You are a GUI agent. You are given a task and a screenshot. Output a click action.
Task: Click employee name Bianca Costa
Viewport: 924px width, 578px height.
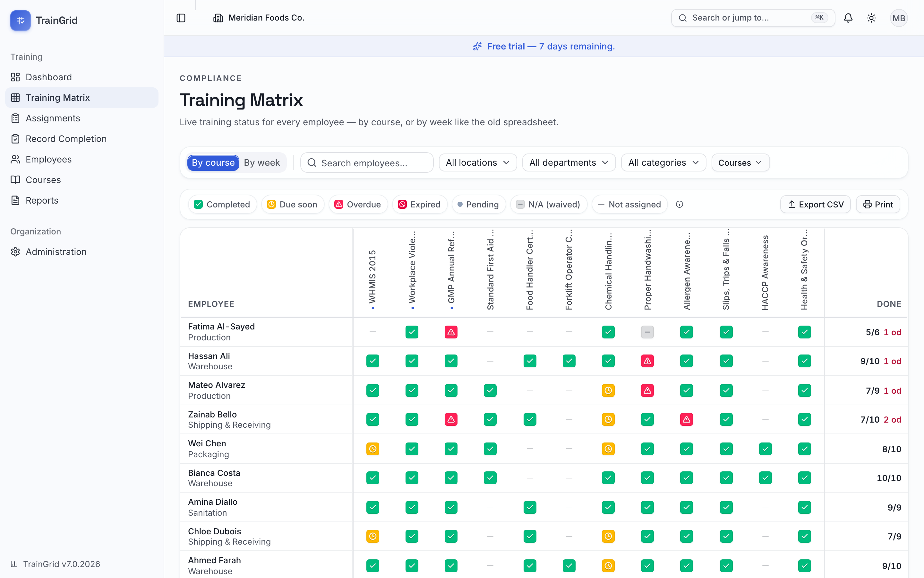(214, 473)
